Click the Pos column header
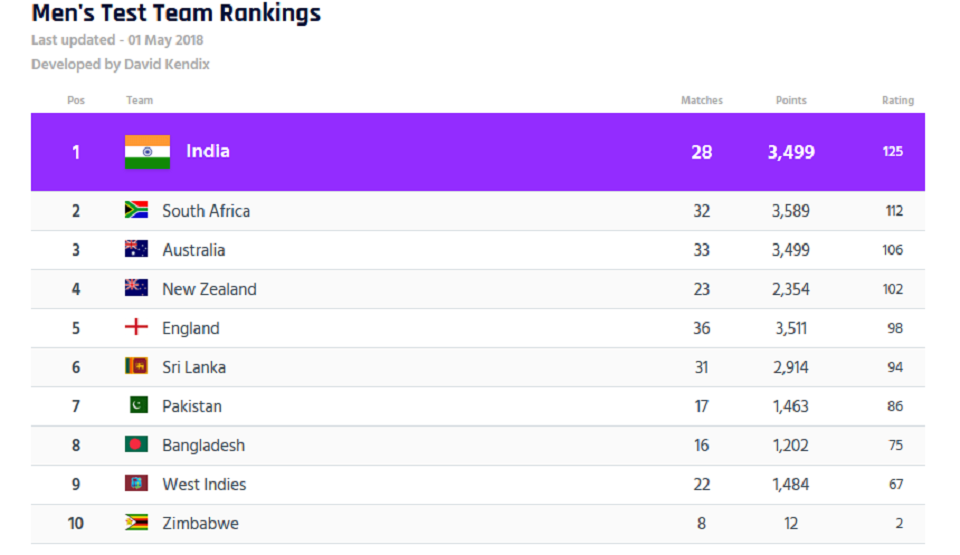The width and height of the screenshot is (960, 555). [x=76, y=100]
